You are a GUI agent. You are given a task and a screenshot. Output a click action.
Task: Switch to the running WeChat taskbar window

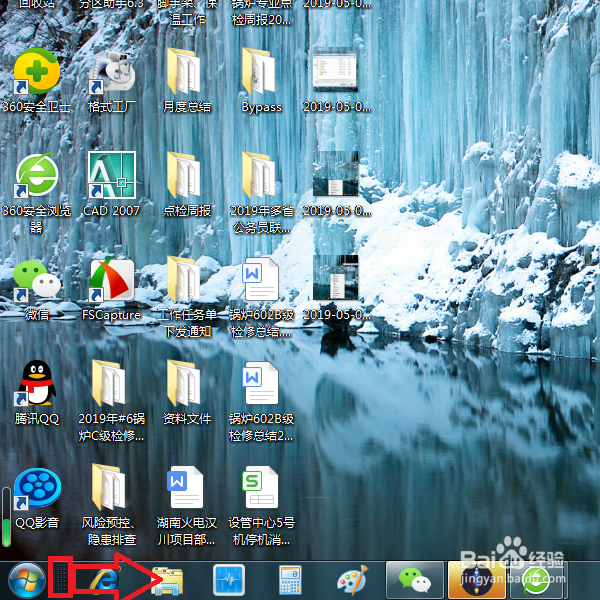tap(415, 580)
